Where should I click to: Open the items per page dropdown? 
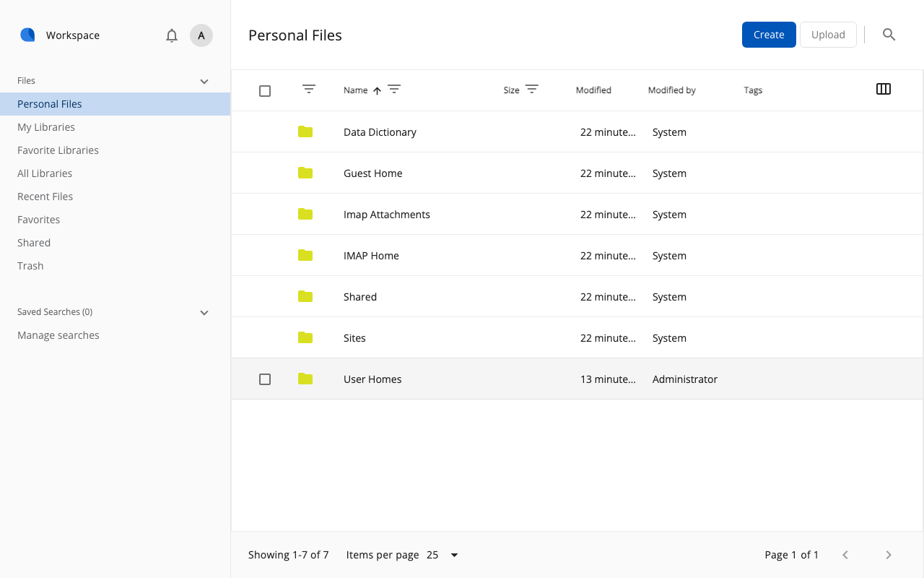pyautogui.click(x=443, y=555)
